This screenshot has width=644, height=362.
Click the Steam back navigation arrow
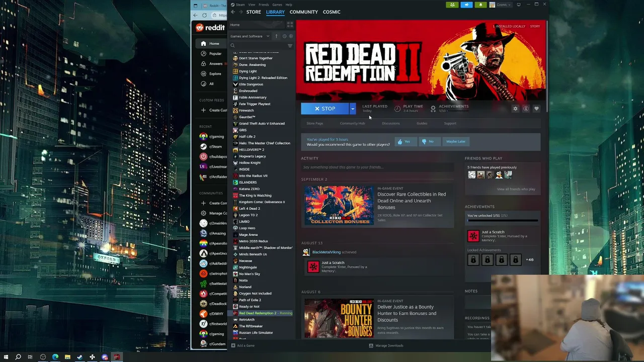click(233, 12)
